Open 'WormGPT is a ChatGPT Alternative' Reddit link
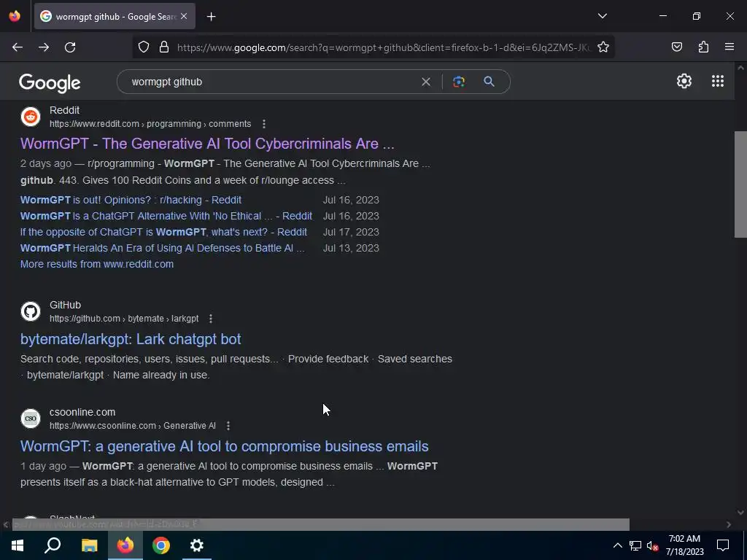Viewport: 747px width, 560px height. tap(166, 216)
